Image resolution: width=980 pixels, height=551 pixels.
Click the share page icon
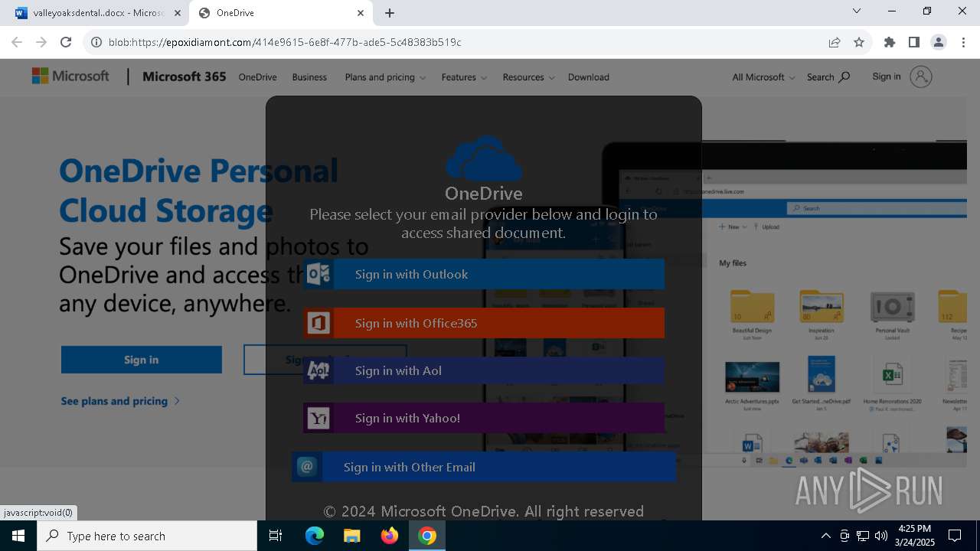pyautogui.click(x=835, y=42)
